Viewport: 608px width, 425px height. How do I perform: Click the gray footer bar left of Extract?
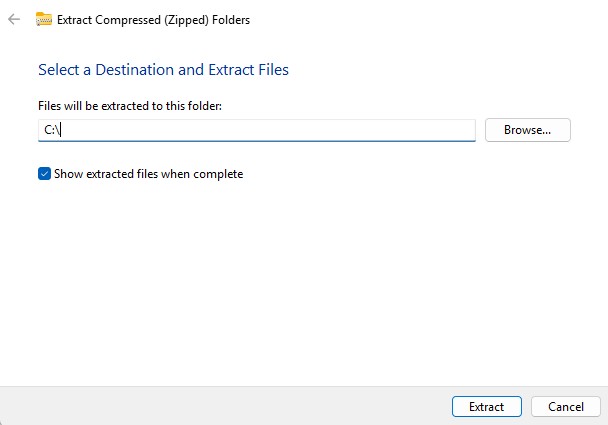point(225,406)
